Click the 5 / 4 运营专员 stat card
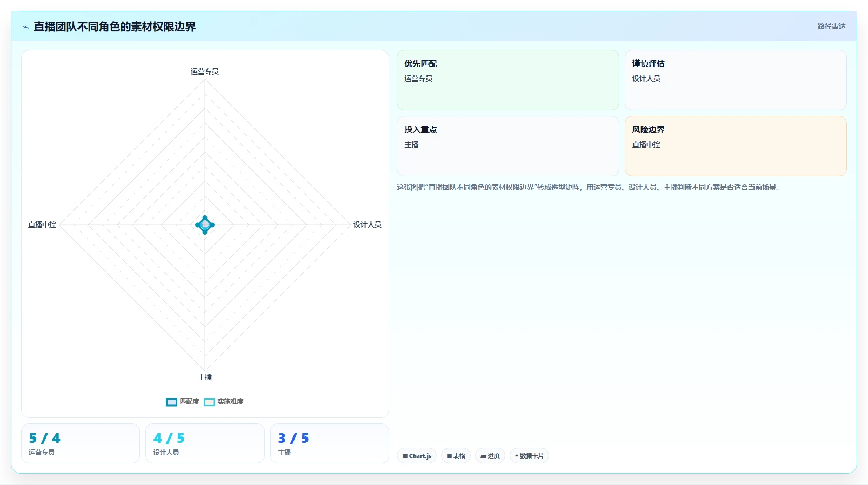This screenshot has width=868, height=485. tap(81, 443)
